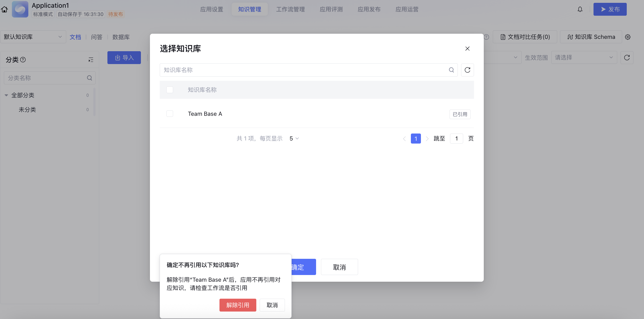Switch to the 工作流管理 tab
Screen dimensions: 644x319
[x=290, y=10]
